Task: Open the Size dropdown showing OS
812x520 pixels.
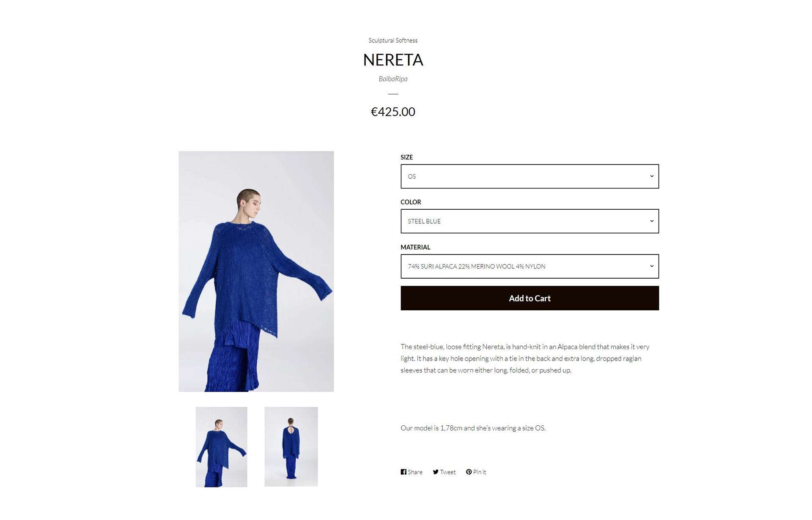Action: coord(529,176)
